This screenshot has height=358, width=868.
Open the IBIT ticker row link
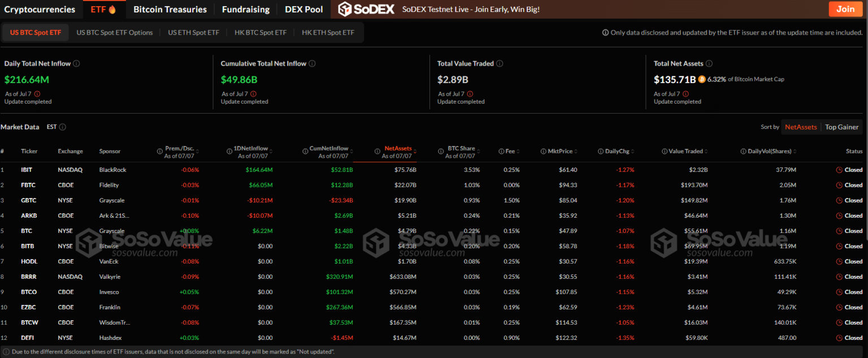point(27,170)
